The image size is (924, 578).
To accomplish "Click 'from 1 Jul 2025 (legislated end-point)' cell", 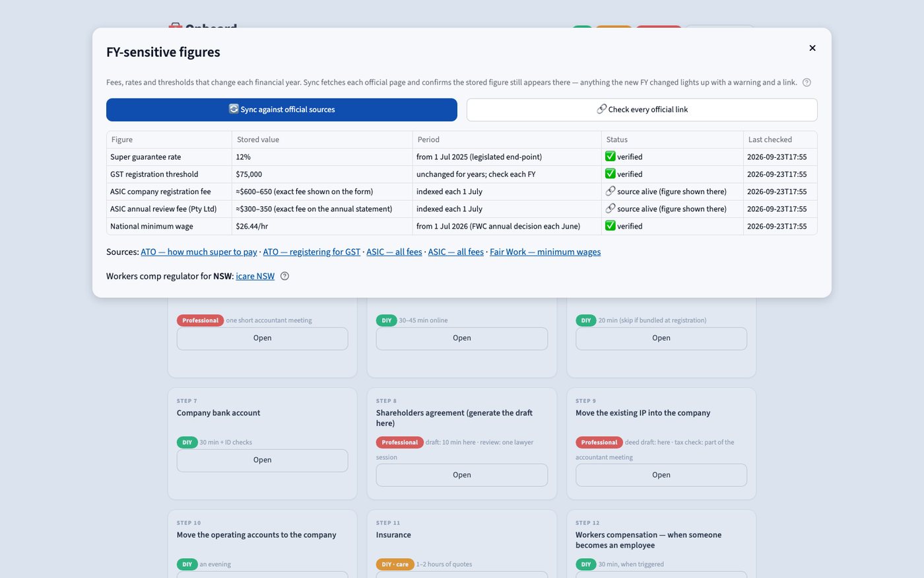I will tap(506, 157).
